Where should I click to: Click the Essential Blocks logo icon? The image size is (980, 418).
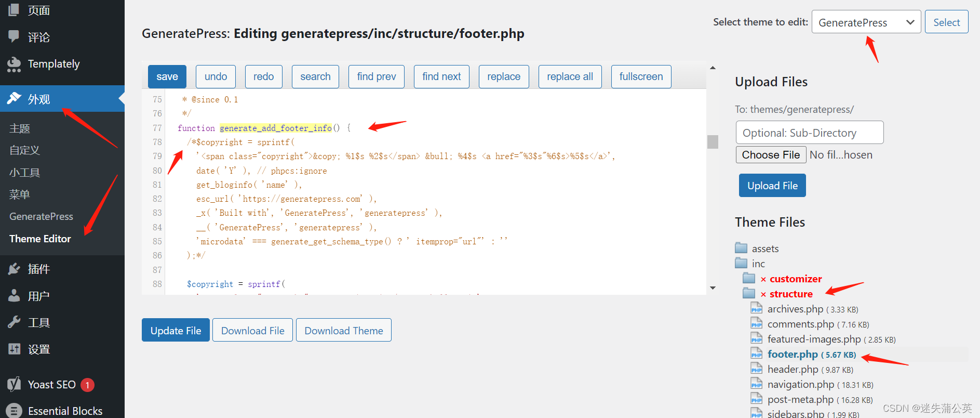pos(15,411)
